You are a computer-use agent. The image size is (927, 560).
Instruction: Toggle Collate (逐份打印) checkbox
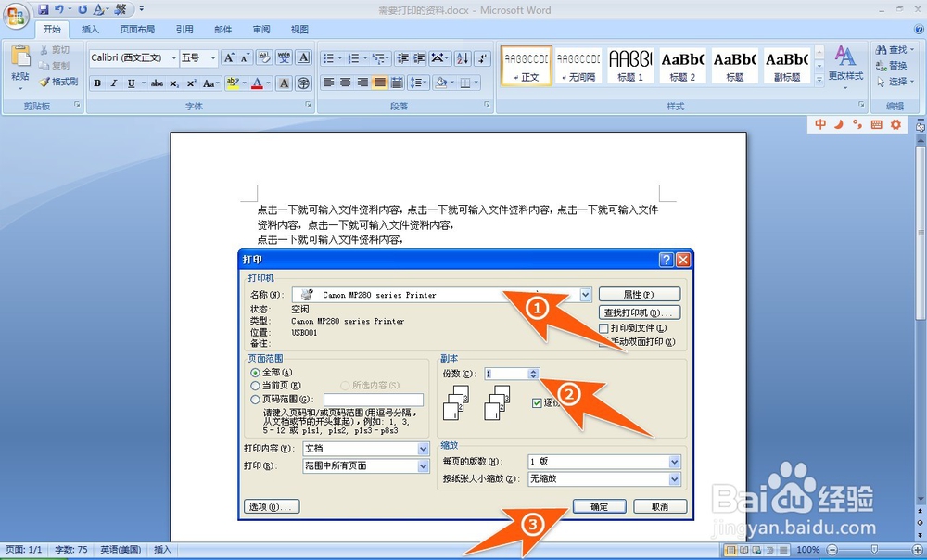click(x=537, y=402)
